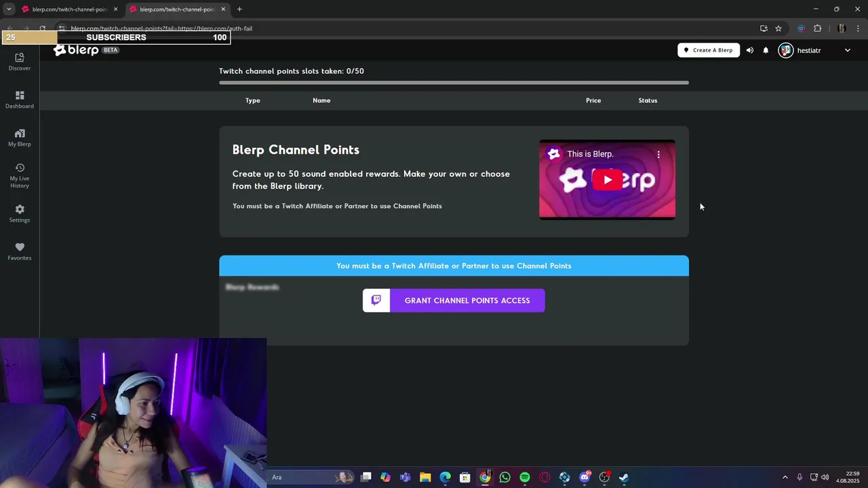868x488 pixels.
Task: Expand the hestiatr account dropdown
Action: point(847,50)
